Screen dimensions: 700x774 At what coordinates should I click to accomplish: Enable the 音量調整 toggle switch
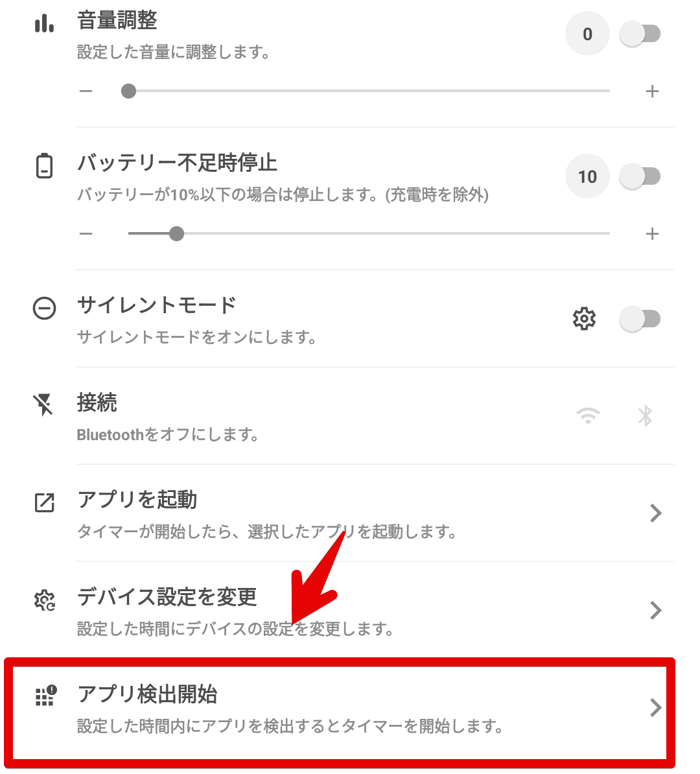640,34
